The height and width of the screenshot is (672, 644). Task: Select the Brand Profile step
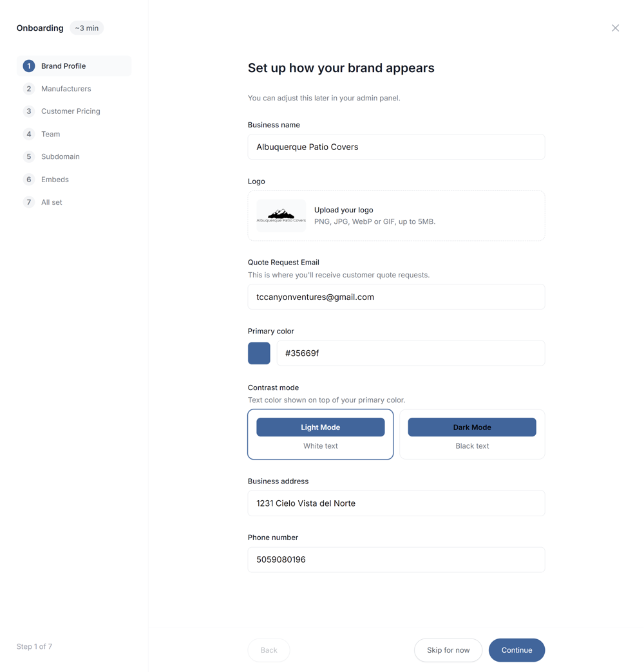[74, 66]
